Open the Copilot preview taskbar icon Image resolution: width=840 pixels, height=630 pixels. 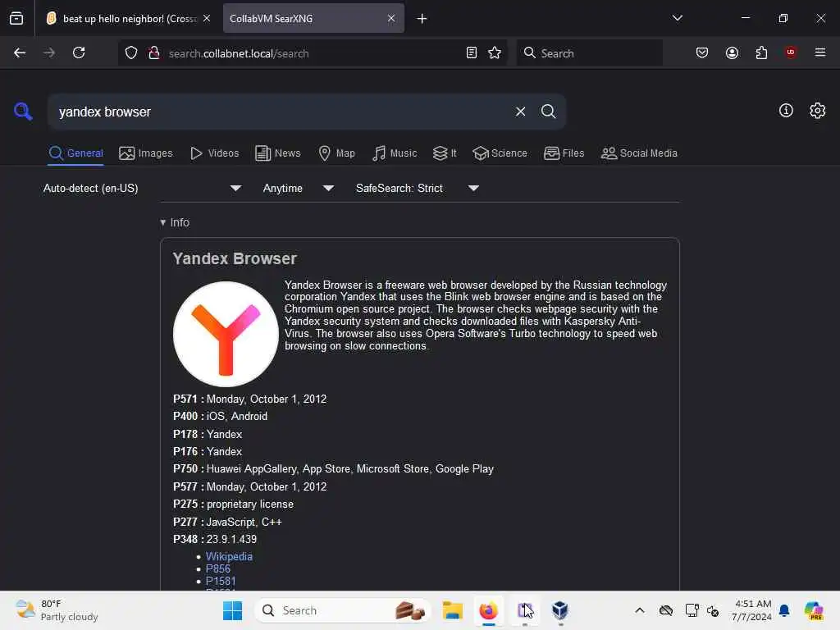[x=814, y=610]
